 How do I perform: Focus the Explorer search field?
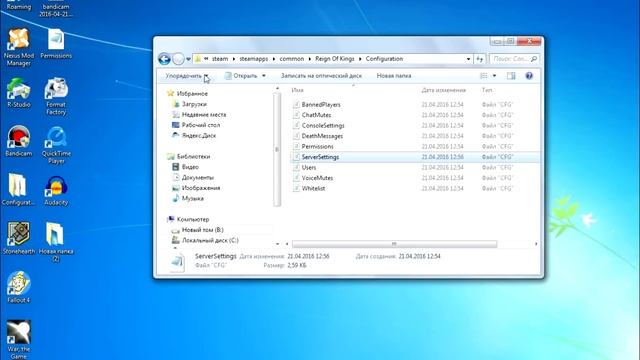(x=514, y=59)
